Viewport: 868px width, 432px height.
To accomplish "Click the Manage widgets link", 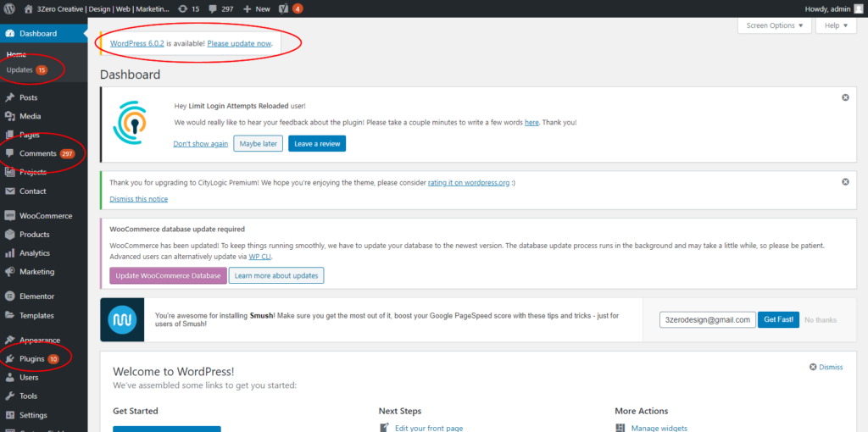I will (x=659, y=428).
